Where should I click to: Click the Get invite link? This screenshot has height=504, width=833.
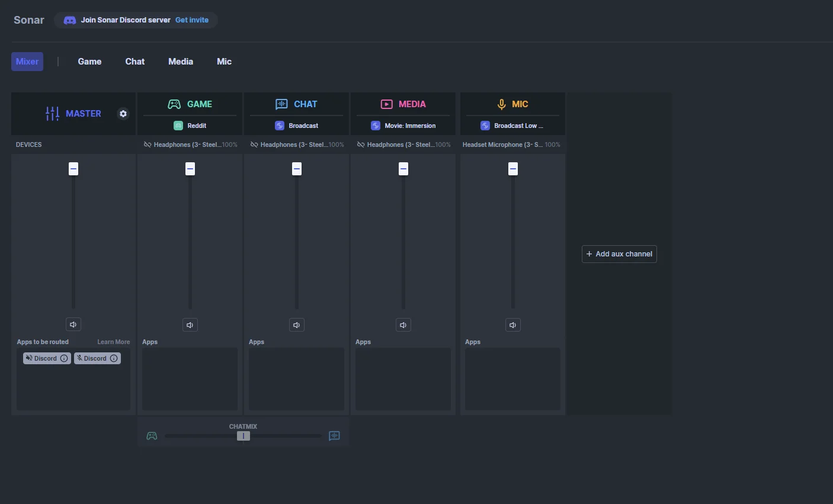tap(191, 20)
